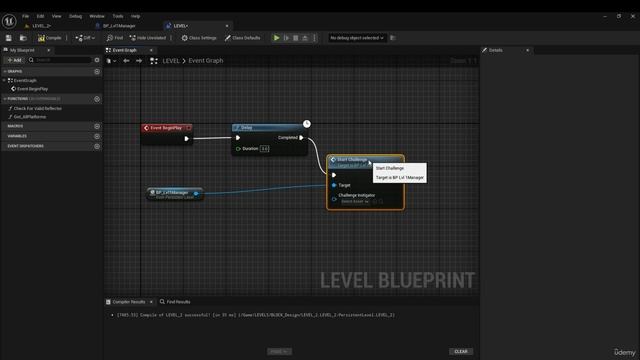The width and height of the screenshot is (640, 360).
Task: Toggle Hide Unrelated nodes
Action: tap(148, 38)
